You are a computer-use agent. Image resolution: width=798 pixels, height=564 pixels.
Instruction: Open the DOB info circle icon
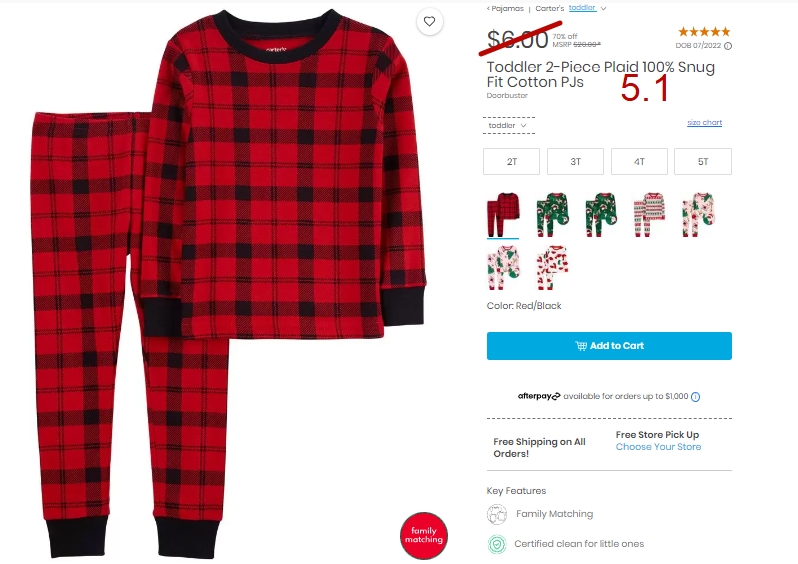point(728,46)
